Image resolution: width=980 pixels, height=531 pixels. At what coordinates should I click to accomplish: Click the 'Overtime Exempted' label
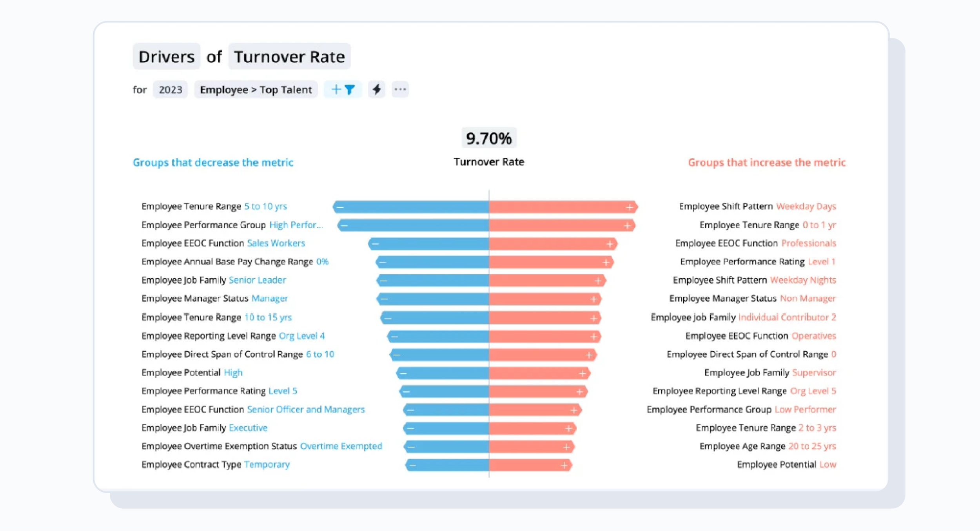click(341, 446)
